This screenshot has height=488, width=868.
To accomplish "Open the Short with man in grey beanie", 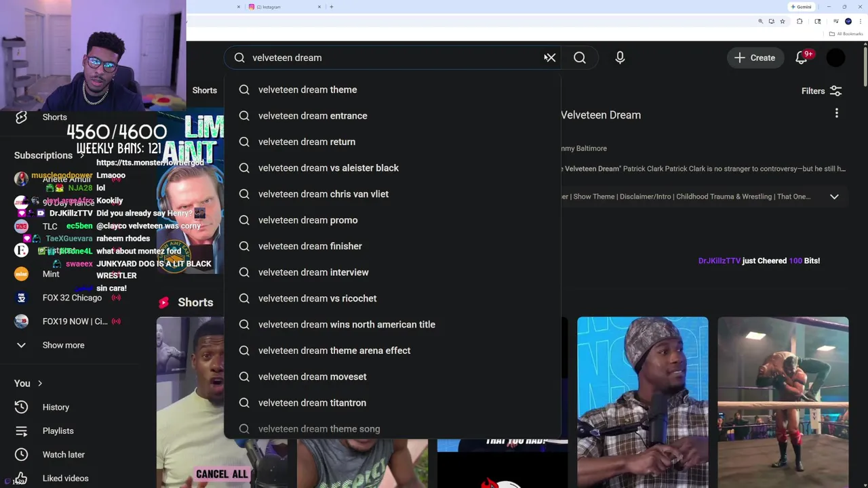I will [x=642, y=402].
